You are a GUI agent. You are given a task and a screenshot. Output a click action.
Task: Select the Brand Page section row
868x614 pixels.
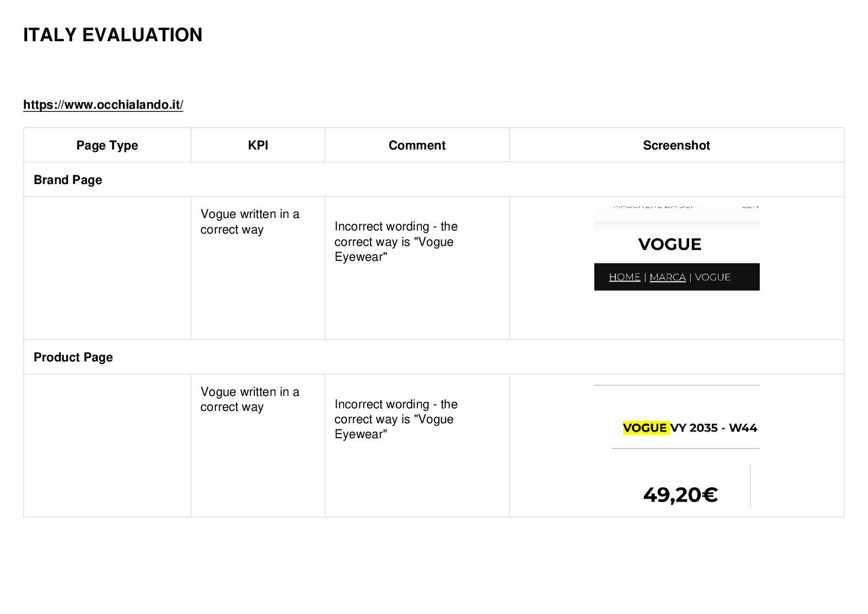point(433,180)
